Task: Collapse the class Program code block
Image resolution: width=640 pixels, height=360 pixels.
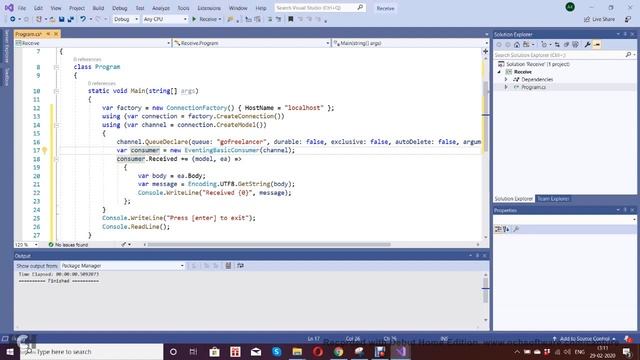Action: (x=56, y=67)
